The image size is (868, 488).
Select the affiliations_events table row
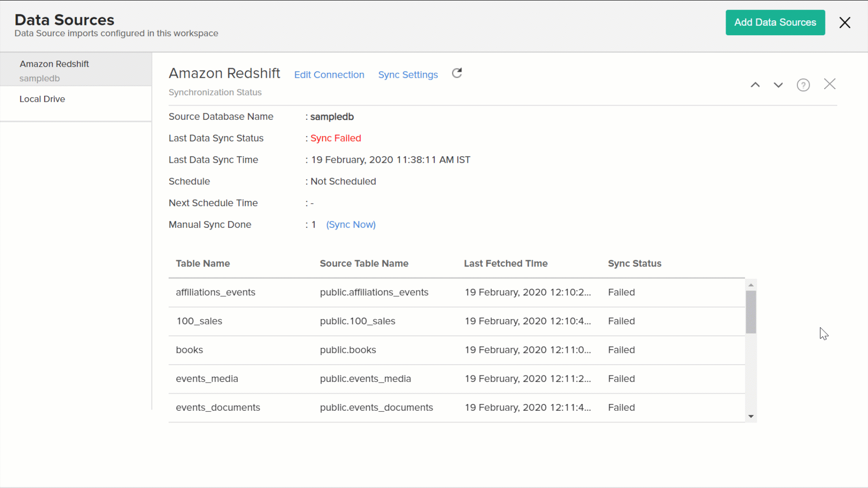[x=216, y=292]
